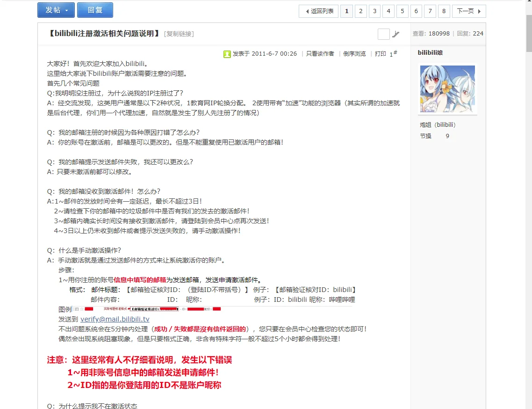
Task: Click the right arrow in 下一页
Action: click(480, 11)
